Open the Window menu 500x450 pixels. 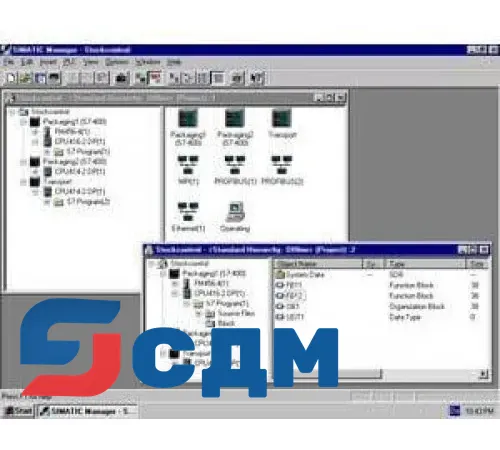click(148, 62)
